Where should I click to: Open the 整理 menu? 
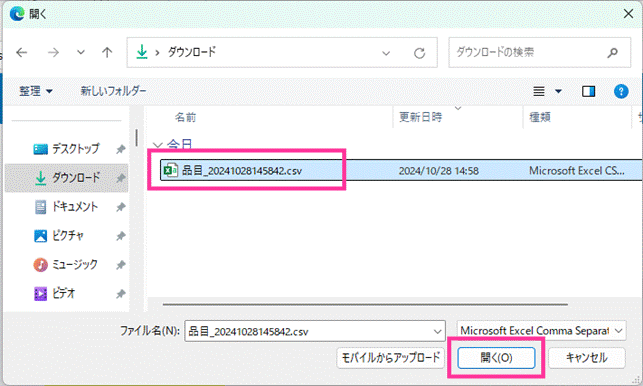36,91
